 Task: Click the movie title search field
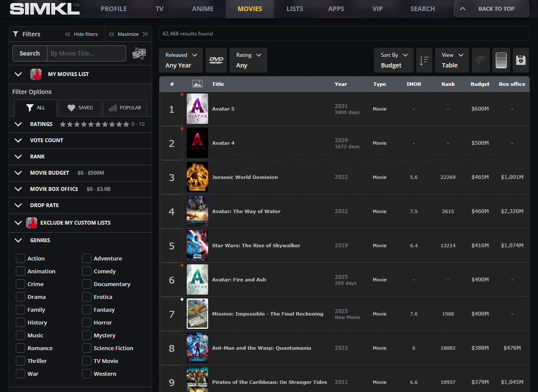[x=86, y=53]
